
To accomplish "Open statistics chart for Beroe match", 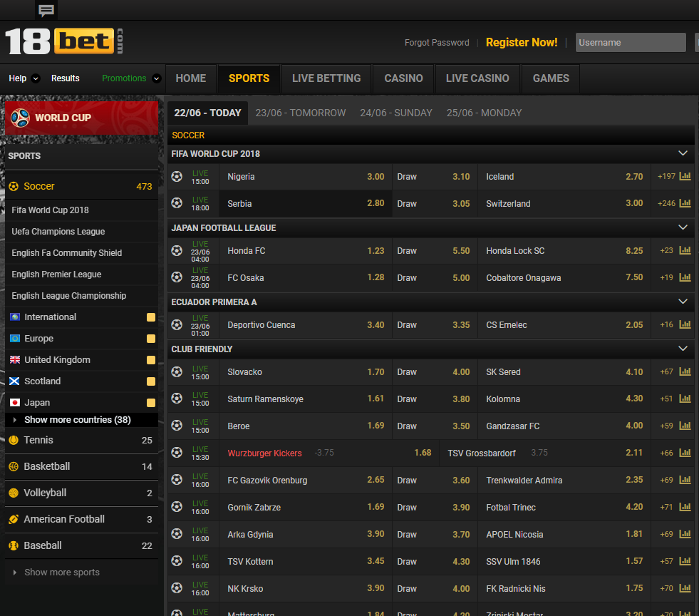I will click(x=685, y=426).
